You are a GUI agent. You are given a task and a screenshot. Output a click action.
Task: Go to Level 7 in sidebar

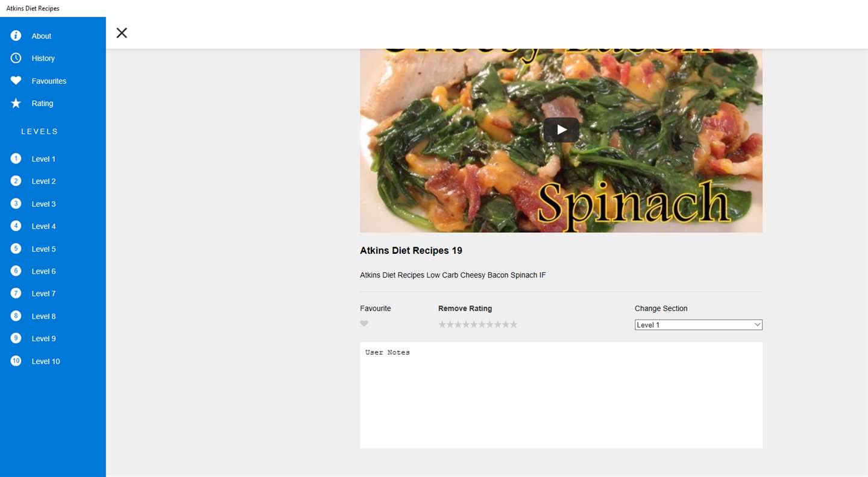(43, 294)
